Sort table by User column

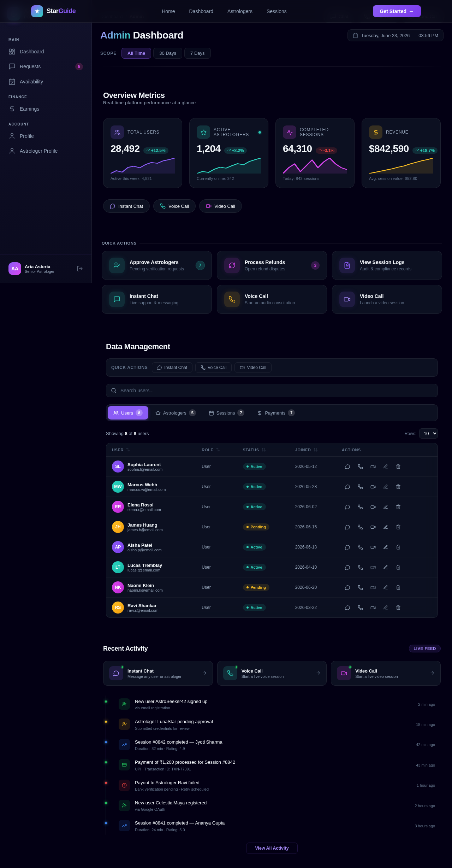(x=121, y=450)
